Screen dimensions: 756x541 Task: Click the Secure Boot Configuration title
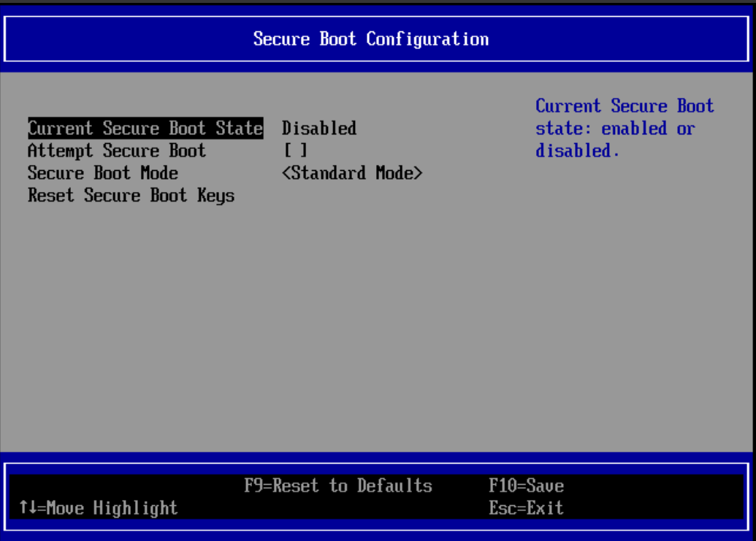(x=371, y=39)
